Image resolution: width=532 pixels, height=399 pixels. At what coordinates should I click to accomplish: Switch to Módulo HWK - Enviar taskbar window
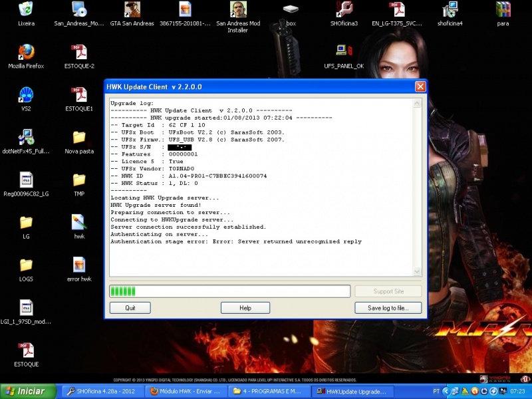(x=187, y=391)
